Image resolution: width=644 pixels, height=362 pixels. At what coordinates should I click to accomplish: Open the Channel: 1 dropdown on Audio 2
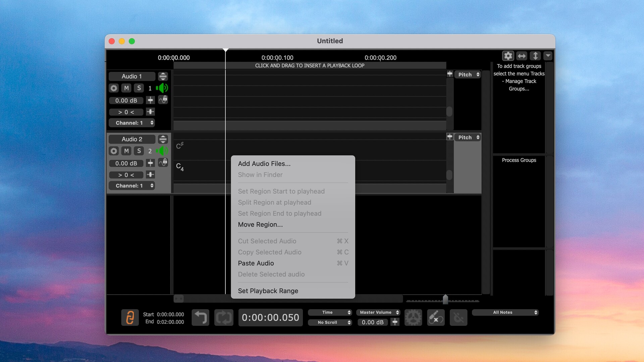coord(131,186)
